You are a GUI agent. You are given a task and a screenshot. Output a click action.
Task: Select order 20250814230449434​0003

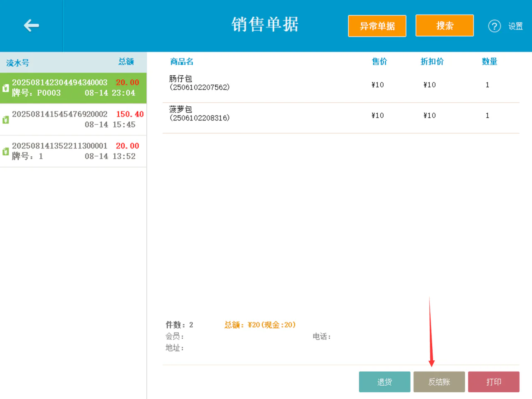(73, 88)
